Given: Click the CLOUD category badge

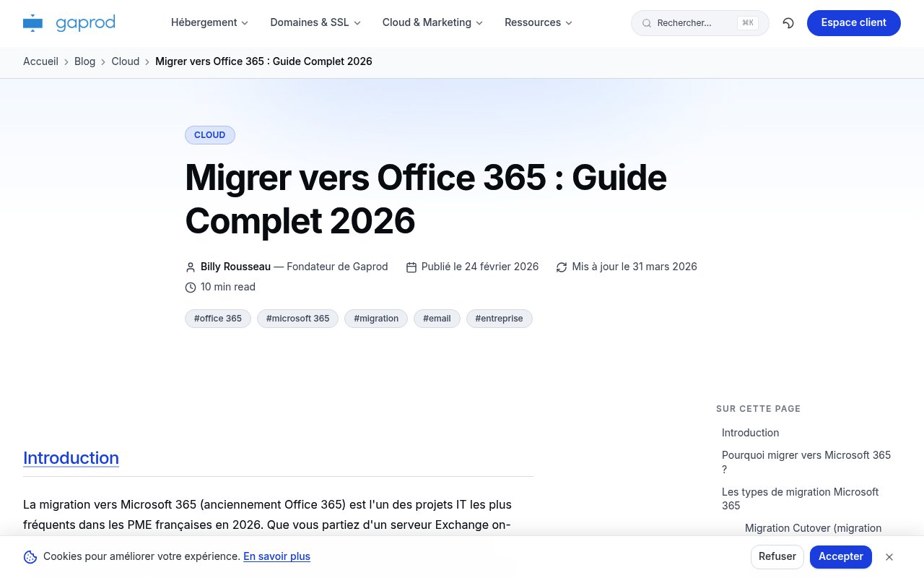Looking at the screenshot, I should click(210, 135).
